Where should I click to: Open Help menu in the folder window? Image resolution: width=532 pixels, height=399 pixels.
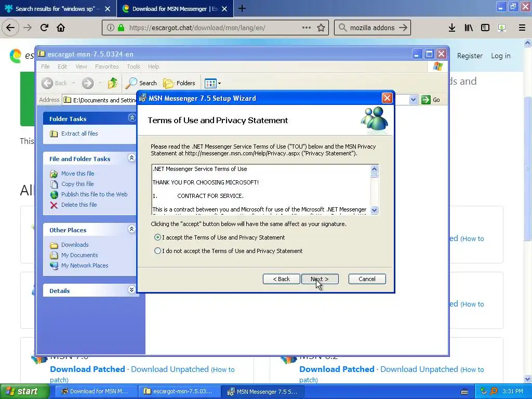tap(153, 66)
